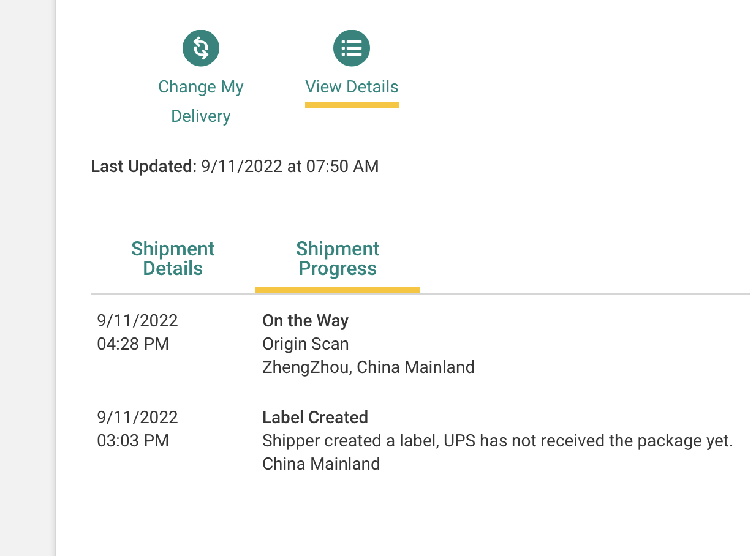Click the Label Created status heading

[315, 418]
